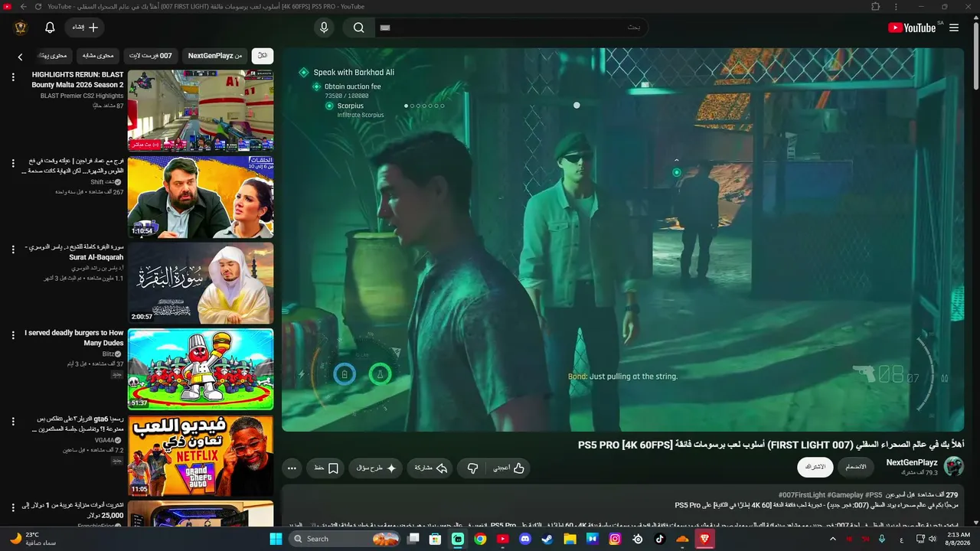The width and height of the screenshot is (980, 551).
Task: Reload the page with the refresh icon
Action: pos(38,6)
